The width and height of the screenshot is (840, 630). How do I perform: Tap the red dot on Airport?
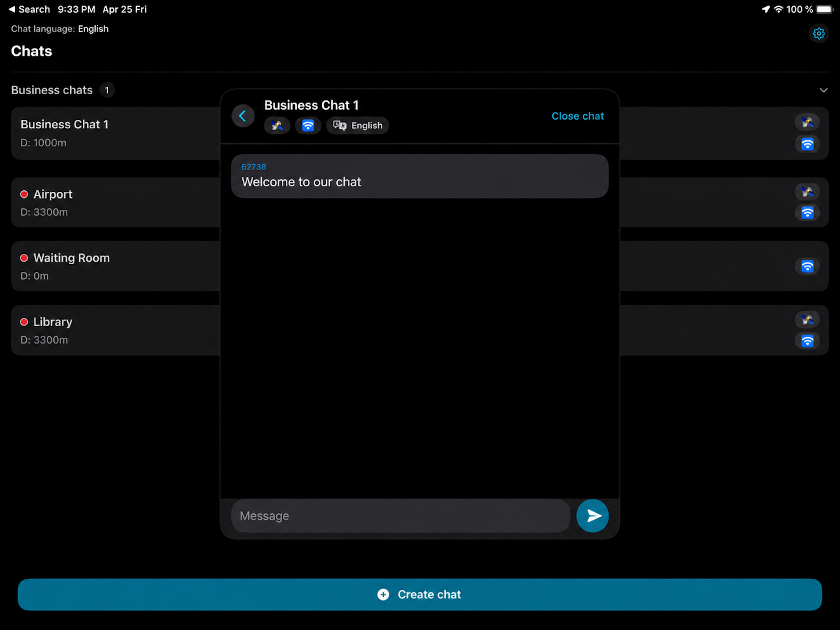pos(24,194)
